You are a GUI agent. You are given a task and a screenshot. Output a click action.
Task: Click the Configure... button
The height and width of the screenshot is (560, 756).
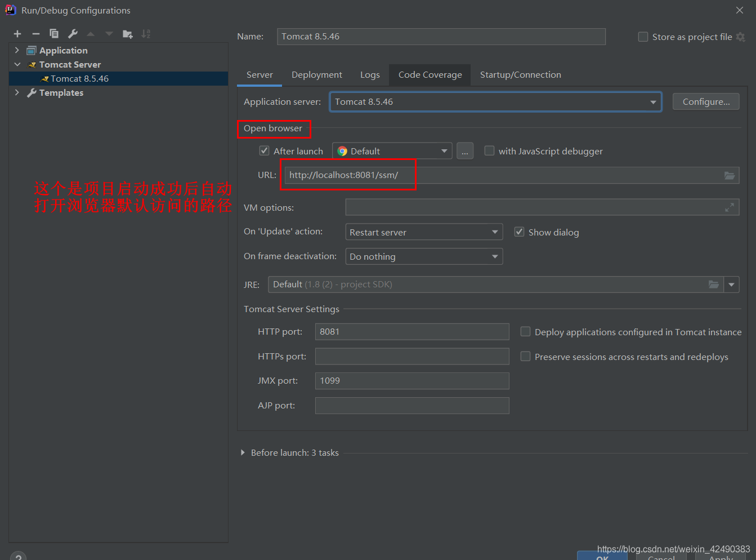[706, 102]
